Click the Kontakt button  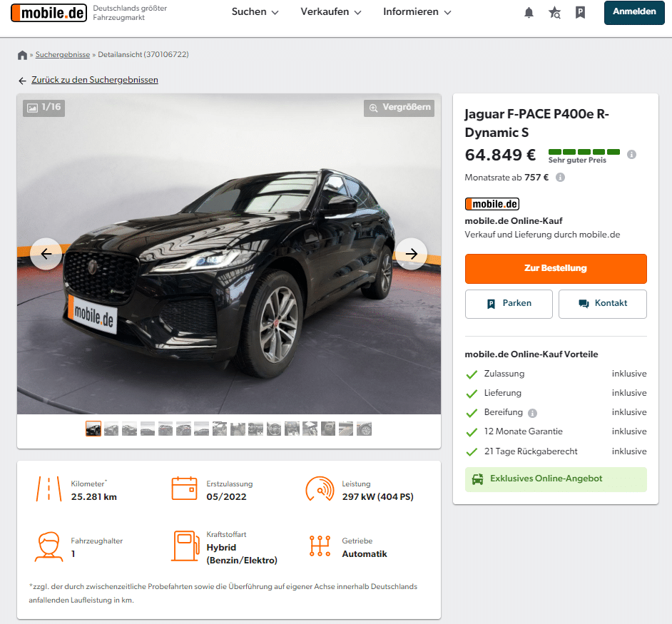point(603,304)
